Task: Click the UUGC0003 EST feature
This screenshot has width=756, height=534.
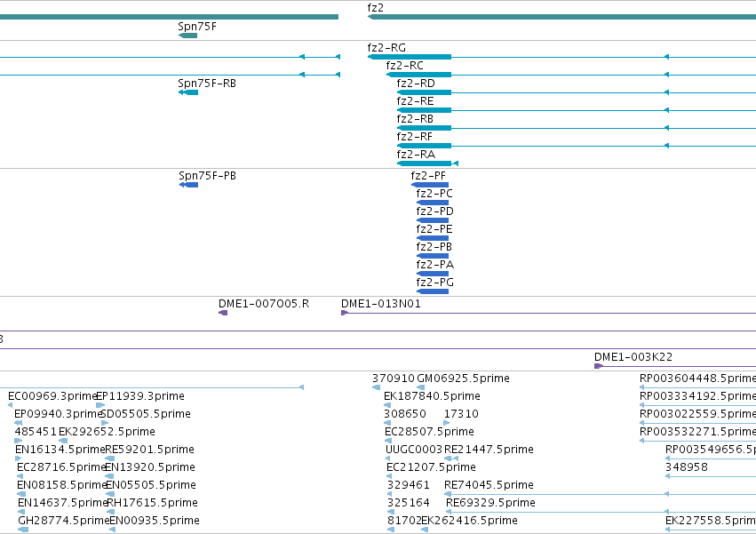Action: 388,458
